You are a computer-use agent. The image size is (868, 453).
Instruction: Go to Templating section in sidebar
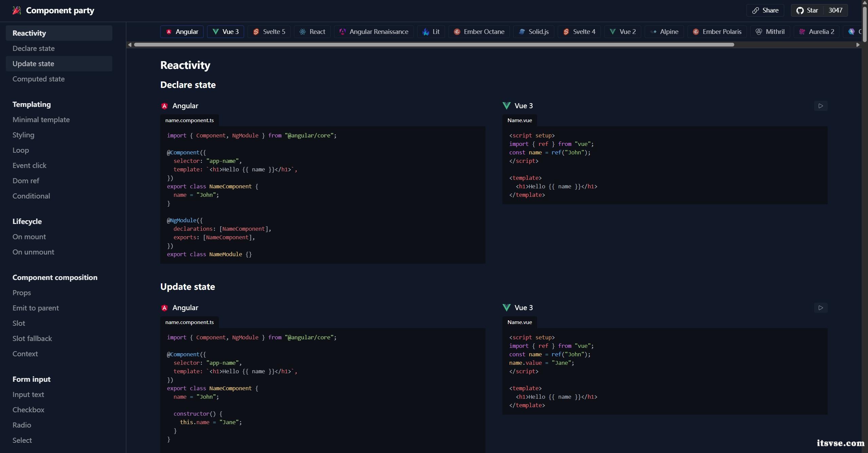pos(32,105)
